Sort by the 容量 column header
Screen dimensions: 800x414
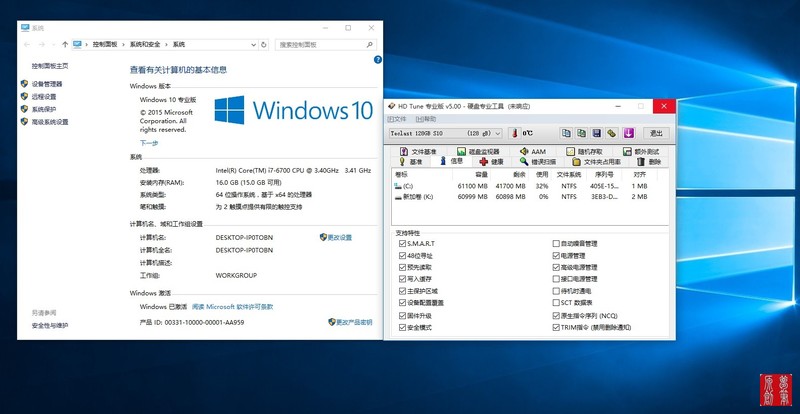pos(470,175)
